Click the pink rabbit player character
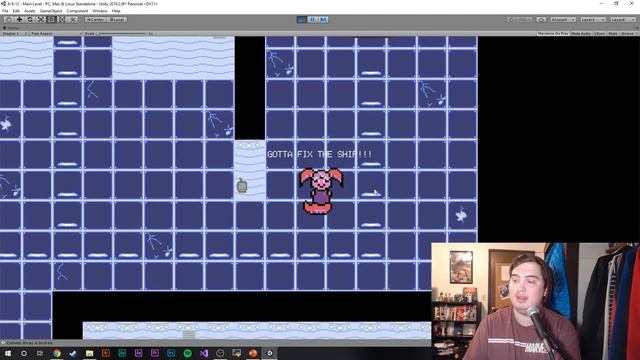 (321, 191)
